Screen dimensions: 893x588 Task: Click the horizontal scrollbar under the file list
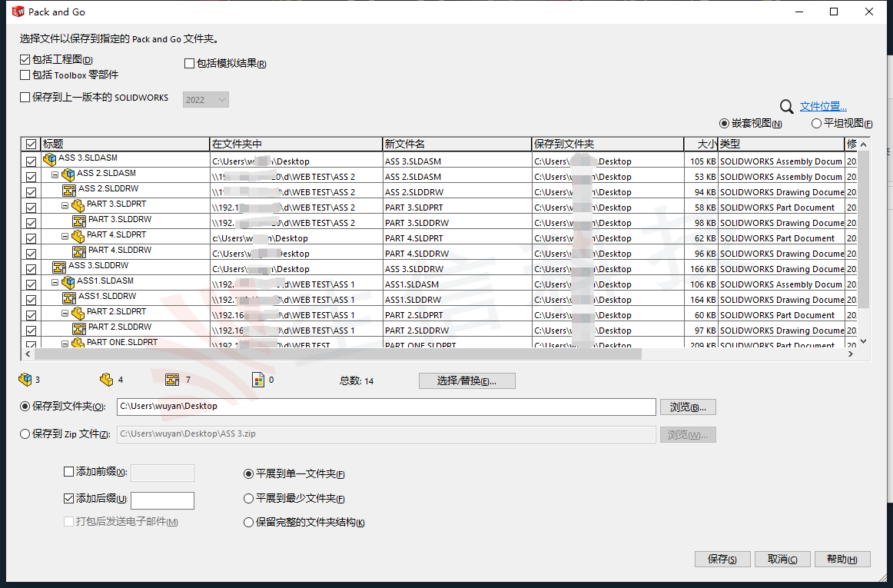(338, 354)
